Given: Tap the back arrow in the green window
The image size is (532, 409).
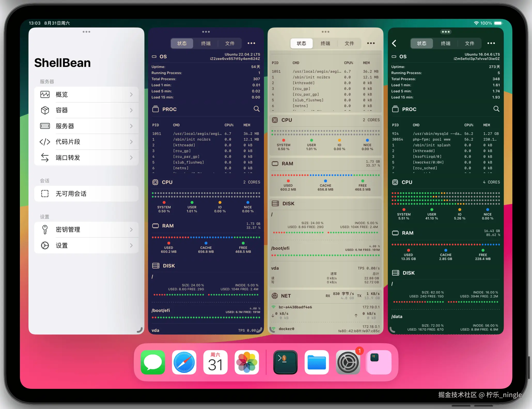Looking at the screenshot, I should click(x=394, y=43).
